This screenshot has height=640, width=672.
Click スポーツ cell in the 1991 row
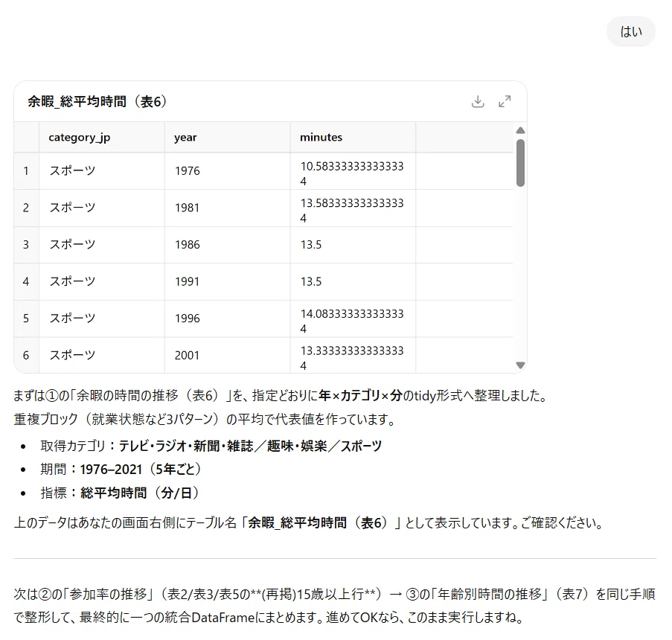coord(101,281)
